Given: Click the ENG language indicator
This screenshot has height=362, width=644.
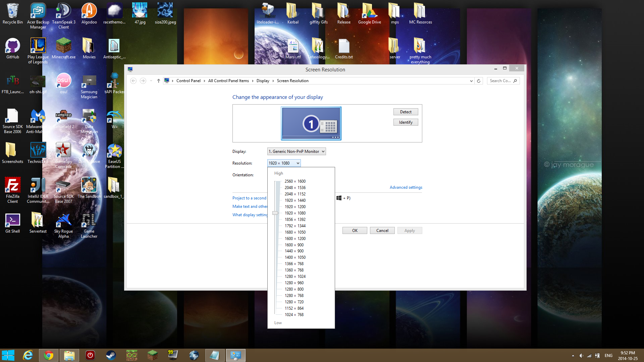Looking at the screenshot, I should pos(608,356).
